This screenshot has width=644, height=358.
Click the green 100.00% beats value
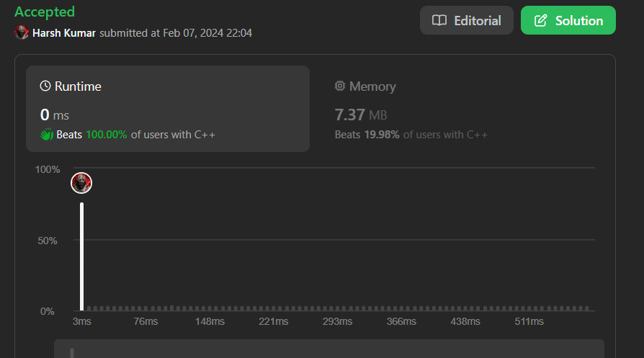pos(106,135)
